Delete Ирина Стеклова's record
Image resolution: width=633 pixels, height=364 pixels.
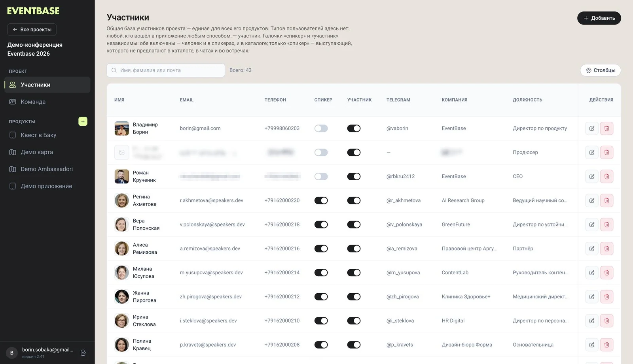coord(606,321)
